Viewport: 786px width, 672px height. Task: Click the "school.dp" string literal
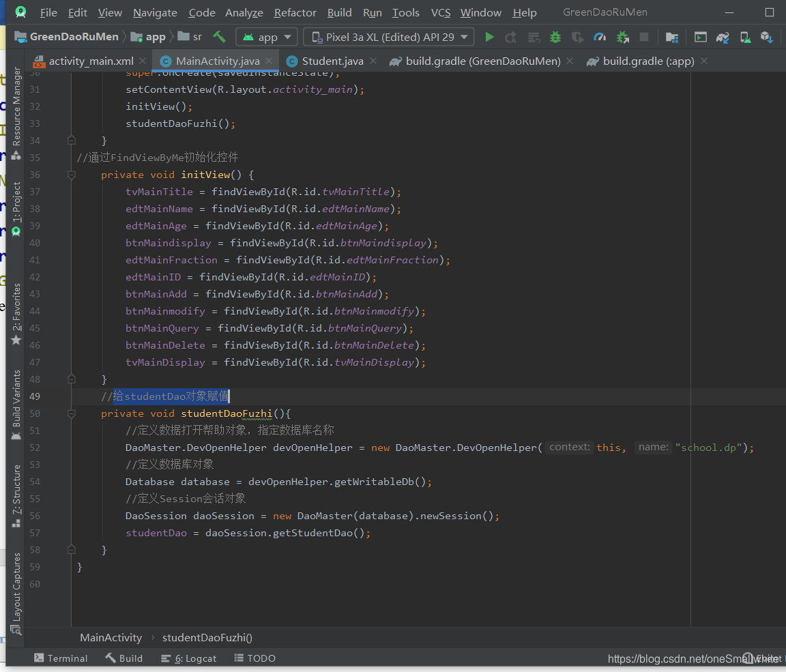pyautogui.click(x=708, y=448)
